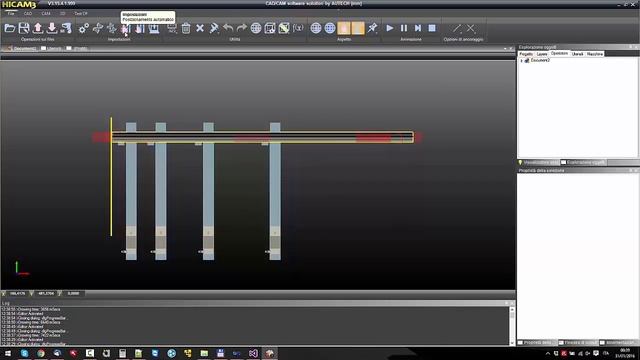Click the fourth vertical support bar in the viewport
The width and height of the screenshot is (640, 360).
point(275,191)
